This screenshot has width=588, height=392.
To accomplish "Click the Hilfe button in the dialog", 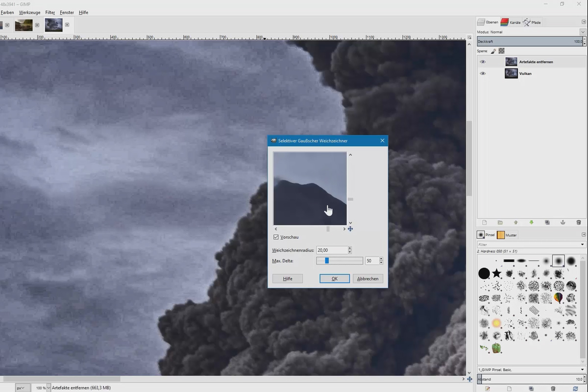I will 288,278.
